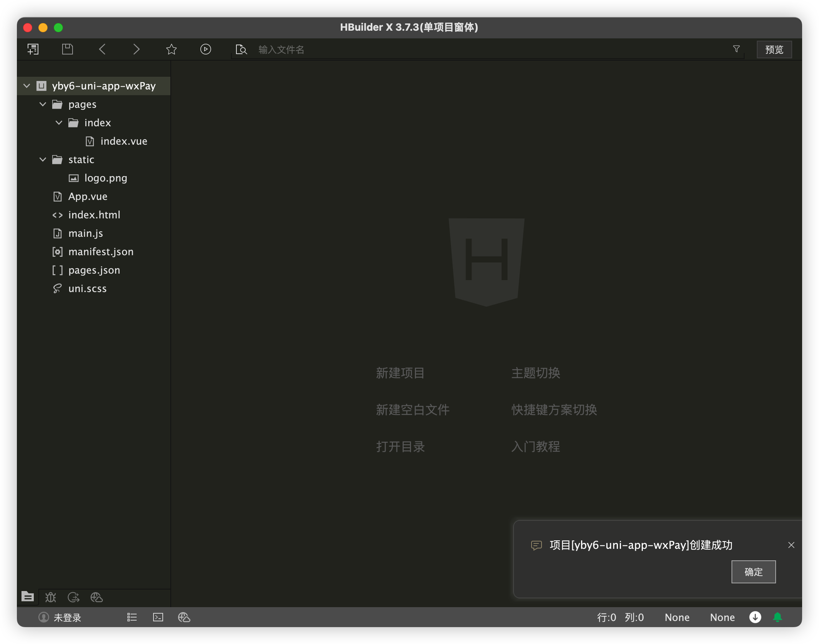Click the 预览 preview button
819x644 pixels.
pos(774,50)
